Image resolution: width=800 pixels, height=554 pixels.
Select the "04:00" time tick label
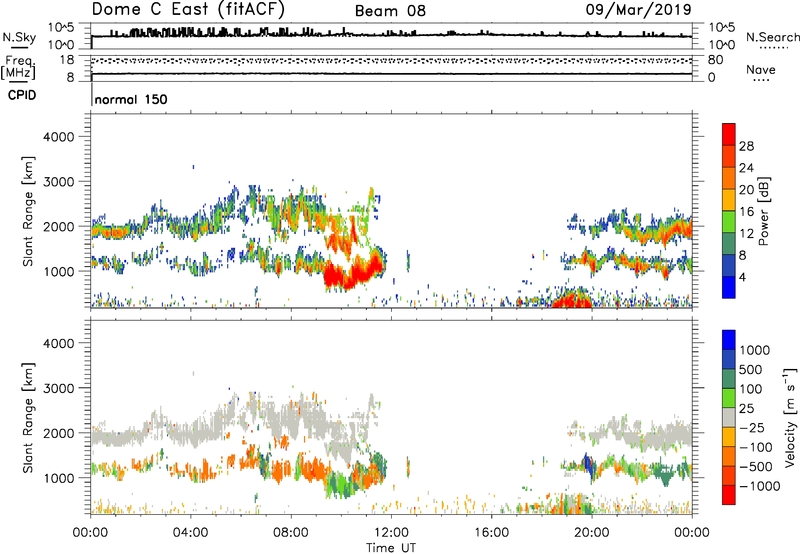click(191, 533)
